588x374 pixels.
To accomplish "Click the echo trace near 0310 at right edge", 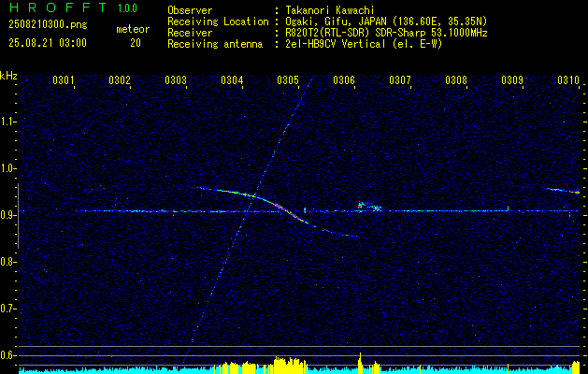I will click(563, 191).
